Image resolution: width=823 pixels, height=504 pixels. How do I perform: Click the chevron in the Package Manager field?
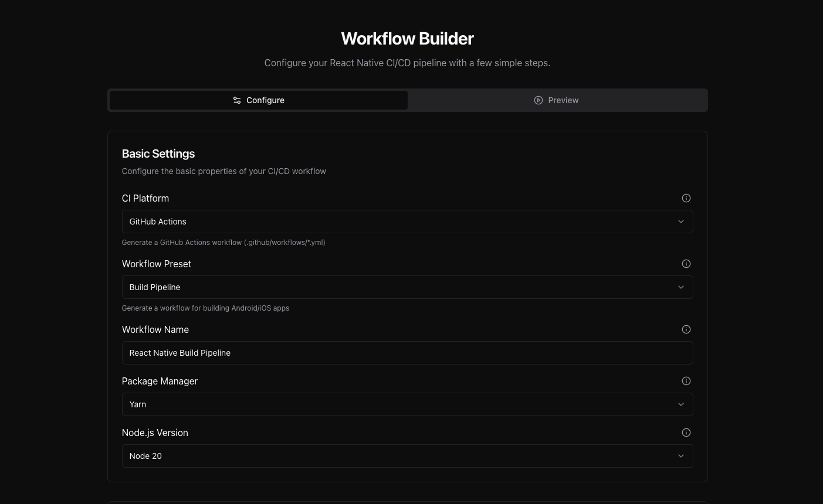click(680, 404)
